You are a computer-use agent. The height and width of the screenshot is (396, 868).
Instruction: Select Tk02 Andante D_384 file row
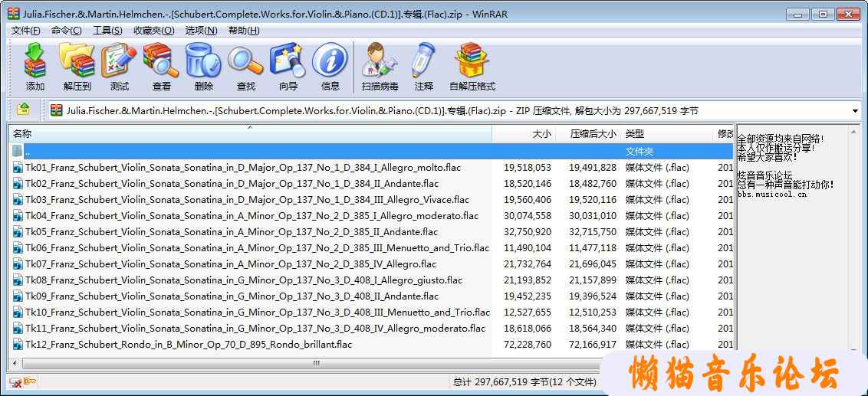tap(371, 184)
